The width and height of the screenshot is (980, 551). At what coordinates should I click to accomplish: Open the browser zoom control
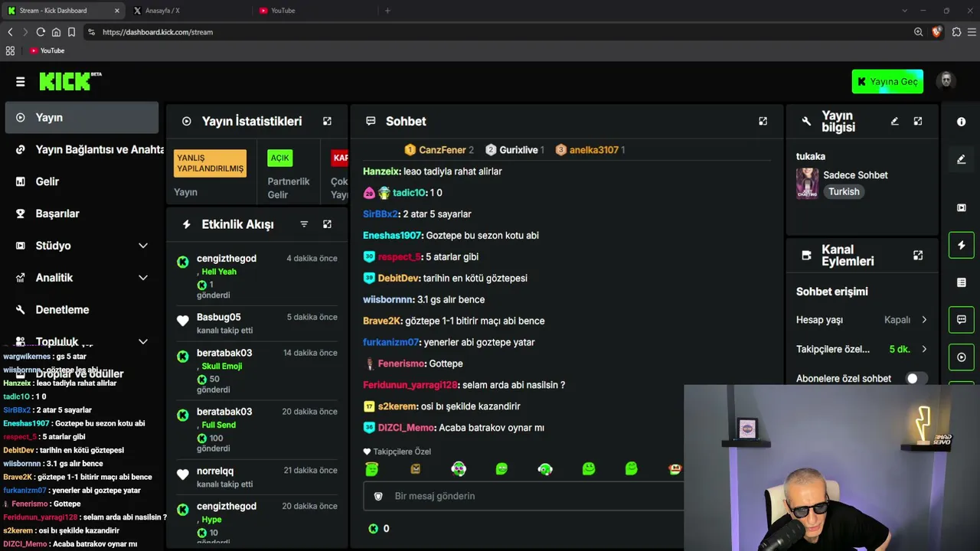(x=918, y=32)
